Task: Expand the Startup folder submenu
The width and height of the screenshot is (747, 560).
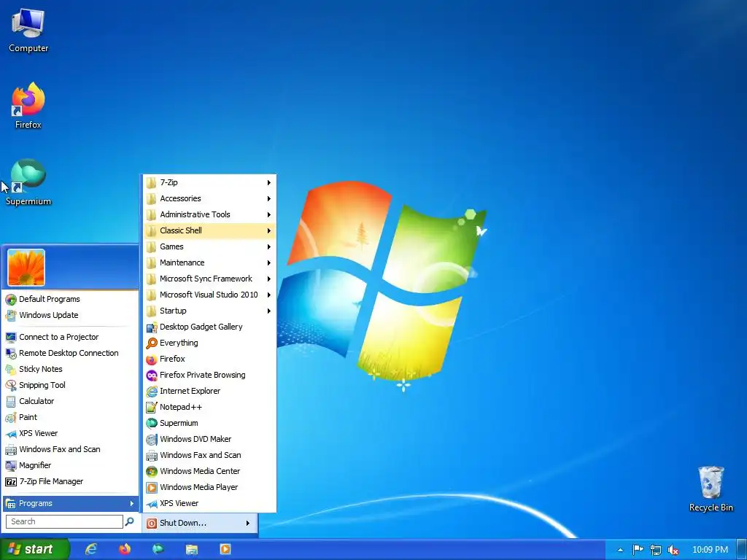Action: click(x=209, y=311)
